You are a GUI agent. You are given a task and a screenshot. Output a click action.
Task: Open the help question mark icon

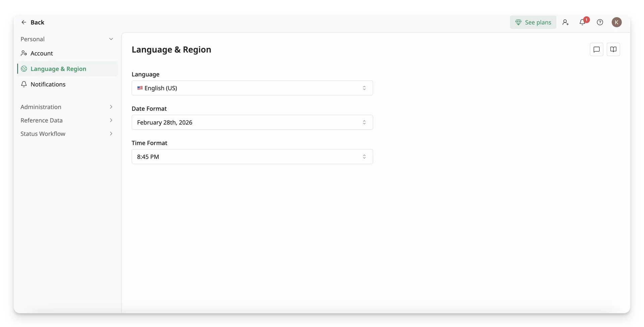(600, 22)
